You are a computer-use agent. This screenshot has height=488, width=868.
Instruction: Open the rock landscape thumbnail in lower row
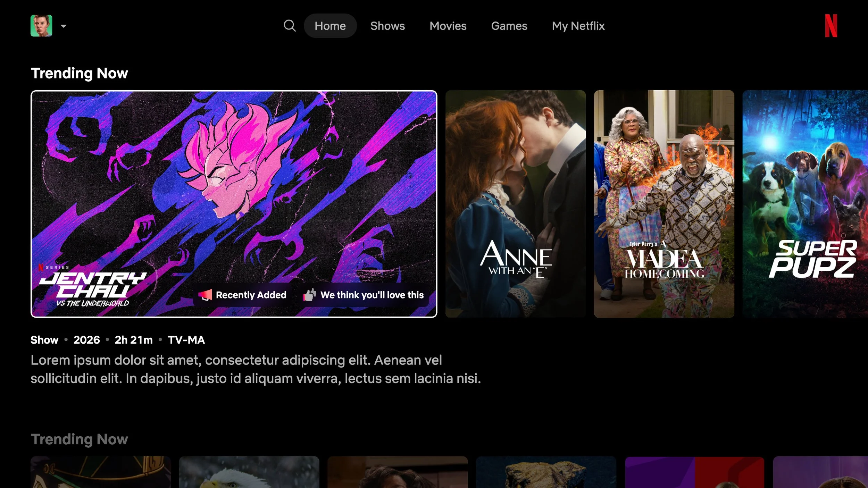546,472
